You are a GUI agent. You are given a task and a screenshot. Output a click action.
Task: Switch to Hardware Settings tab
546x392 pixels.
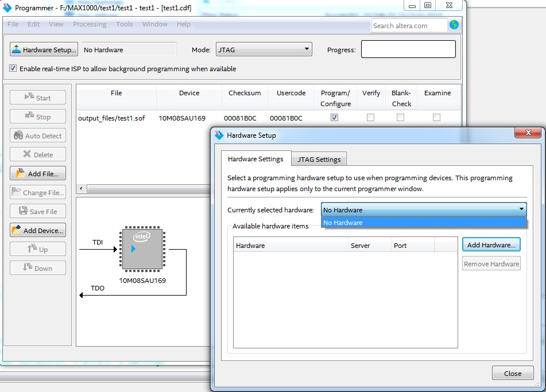click(x=255, y=159)
